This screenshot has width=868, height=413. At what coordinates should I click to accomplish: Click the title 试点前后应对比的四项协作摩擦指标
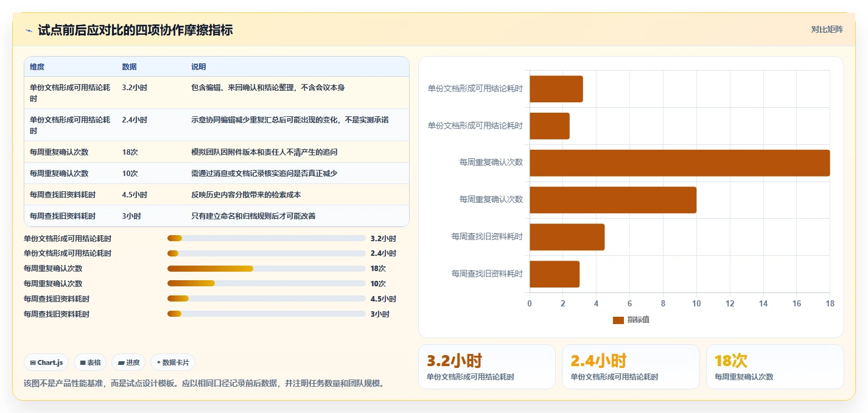(x=135, y=30)
